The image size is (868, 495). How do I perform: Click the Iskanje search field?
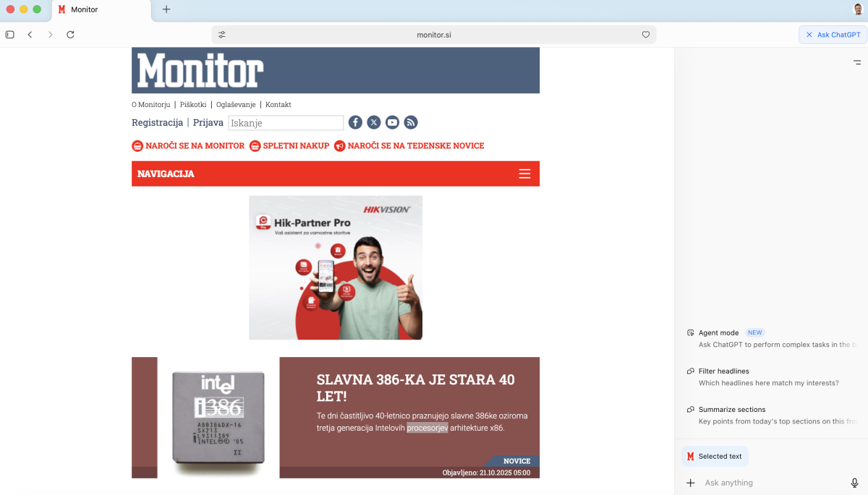pyautogui.click(x=286, y=123)
